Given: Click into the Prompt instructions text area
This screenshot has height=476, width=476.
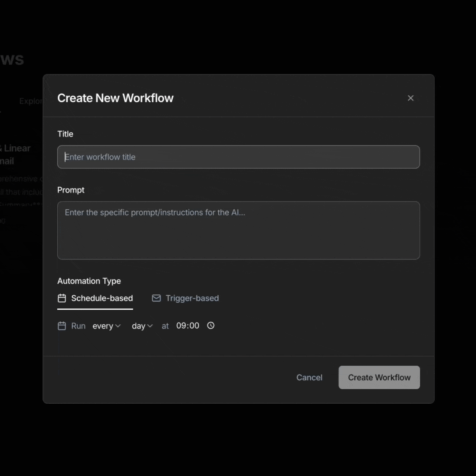Looking at the screenshot, I should pyautogui.click(x=238, y=230).
